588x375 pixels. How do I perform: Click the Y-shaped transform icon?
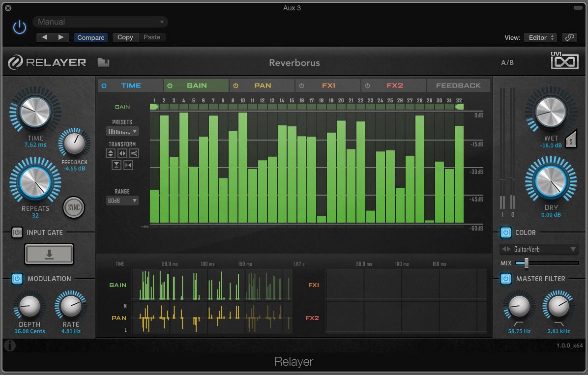click(x=134, y=154)
